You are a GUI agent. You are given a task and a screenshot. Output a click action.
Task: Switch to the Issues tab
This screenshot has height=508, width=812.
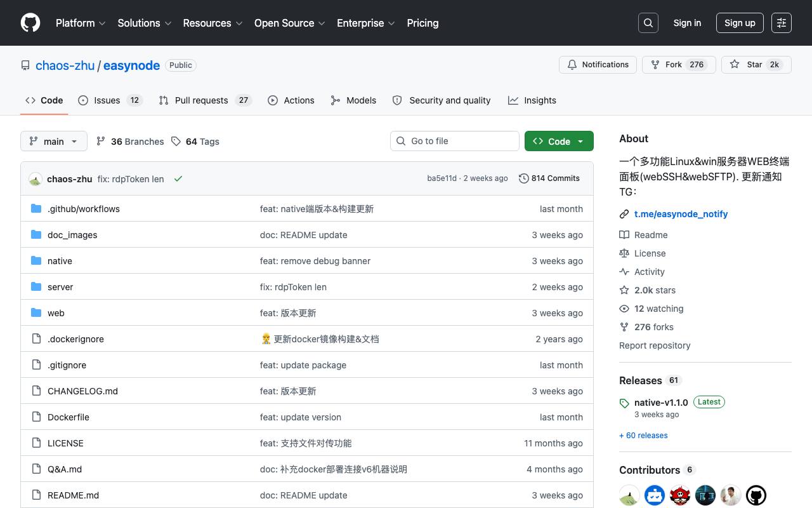tap(110, 100)
